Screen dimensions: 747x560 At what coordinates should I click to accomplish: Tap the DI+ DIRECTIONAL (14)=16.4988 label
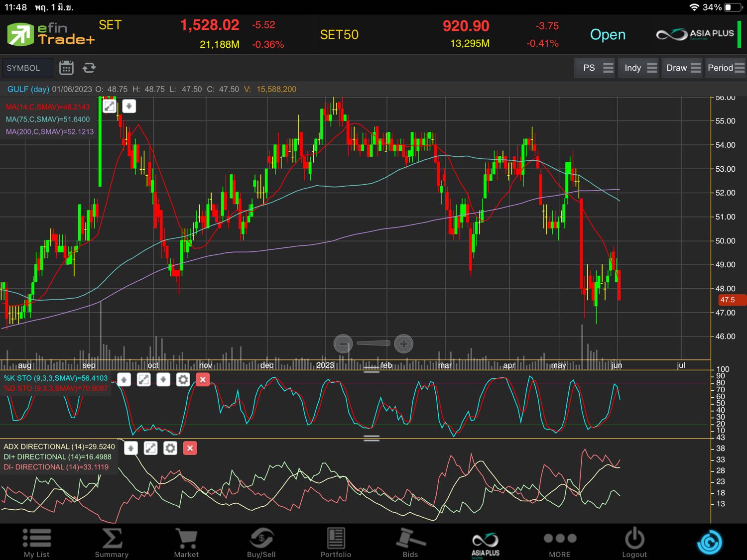57,457
